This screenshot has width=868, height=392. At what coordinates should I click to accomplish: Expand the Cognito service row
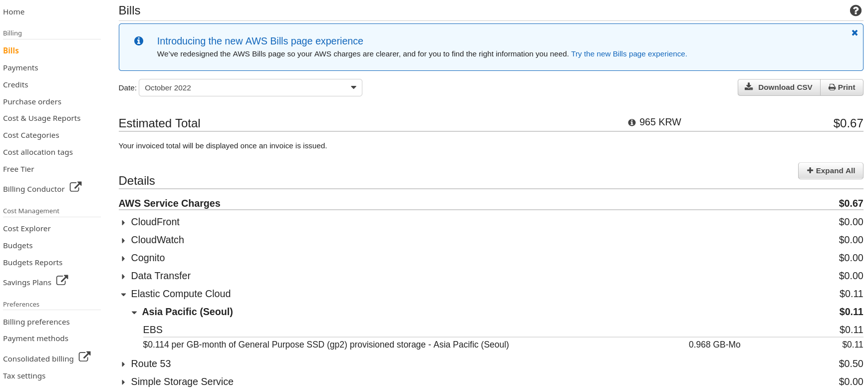123,258
